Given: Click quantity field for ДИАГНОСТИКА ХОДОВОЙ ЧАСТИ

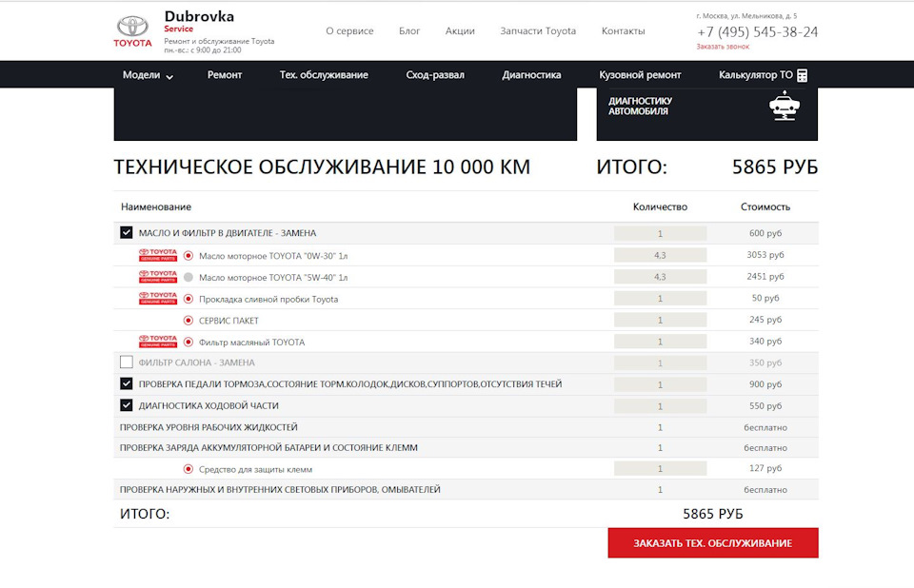Looking at the screenshot, I should click(x=660, y=405).
